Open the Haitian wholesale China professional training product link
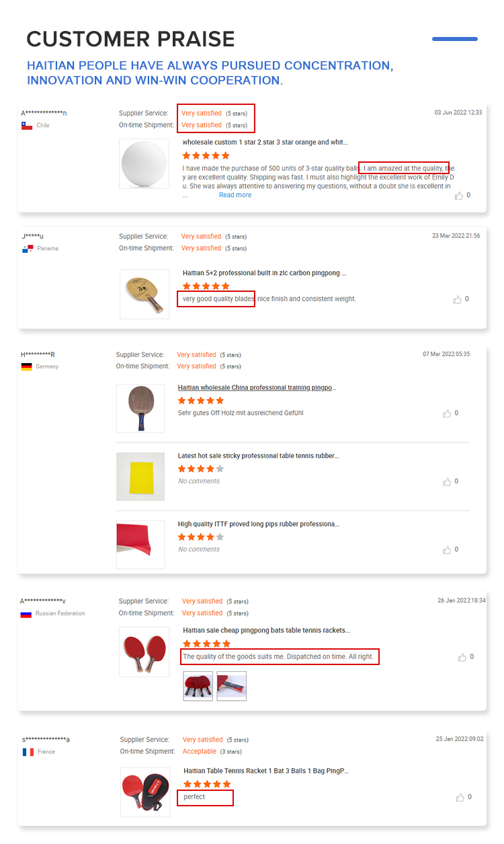The image size is (504, 844). pyautogui.click(x=257, y=388)
